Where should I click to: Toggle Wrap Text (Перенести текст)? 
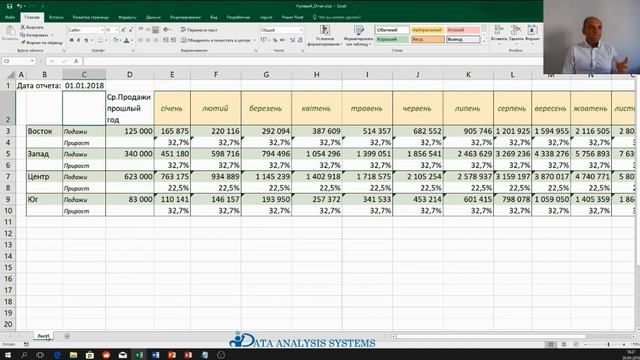click(199, 30)
